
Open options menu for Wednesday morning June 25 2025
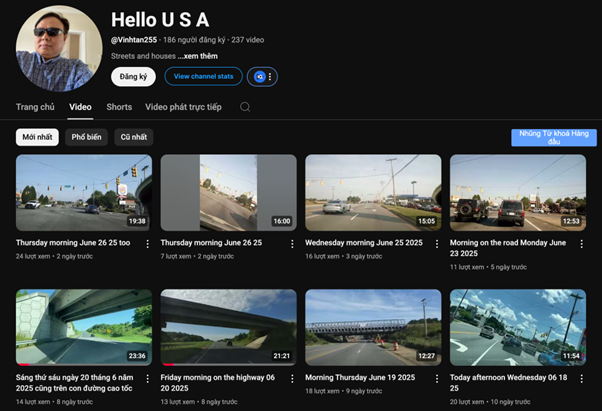437,244
